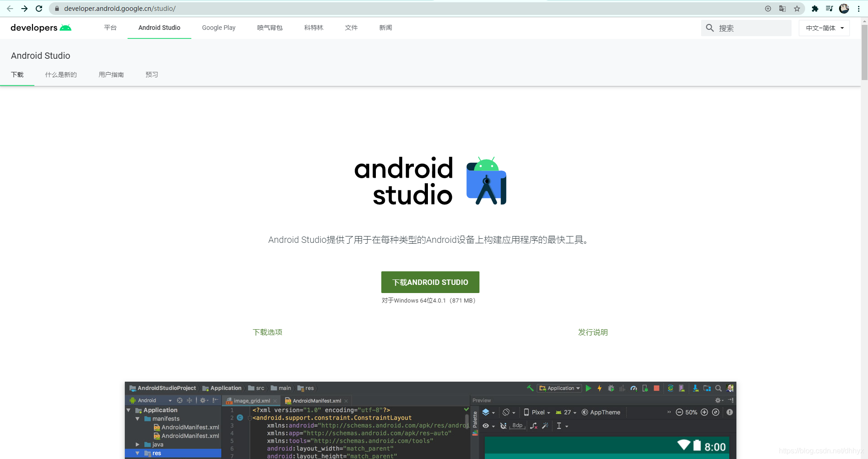The image size is (868, 459).
Task: Click the 下载ANDROID STUDIO button
Action: coord(430,282)
